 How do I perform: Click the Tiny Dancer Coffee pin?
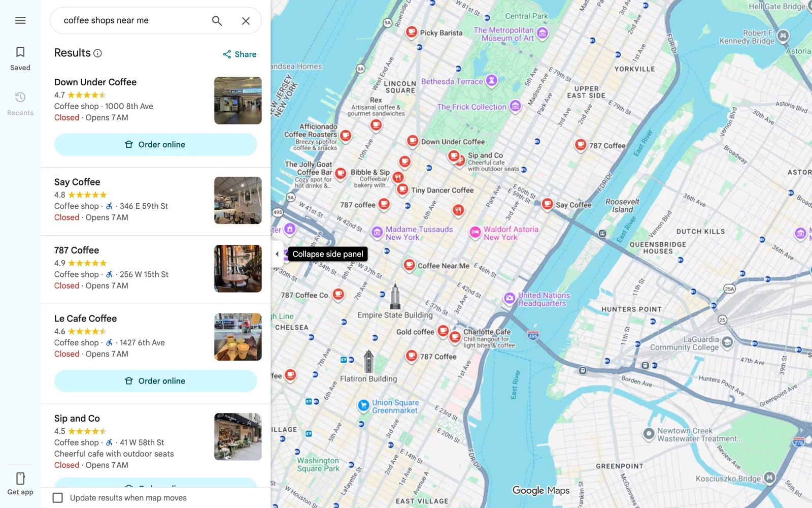coord(402,189)
